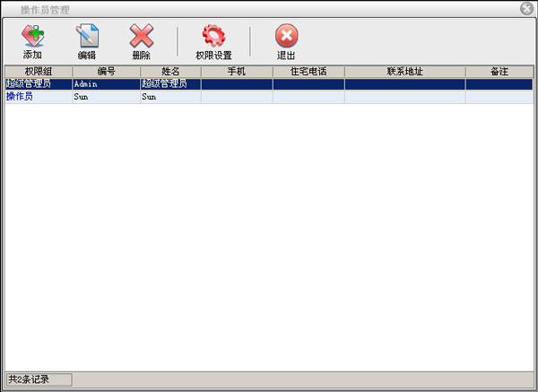Click the 编辑 (Edit) pencil icon
538x392 pixels.
click(87, 37)
